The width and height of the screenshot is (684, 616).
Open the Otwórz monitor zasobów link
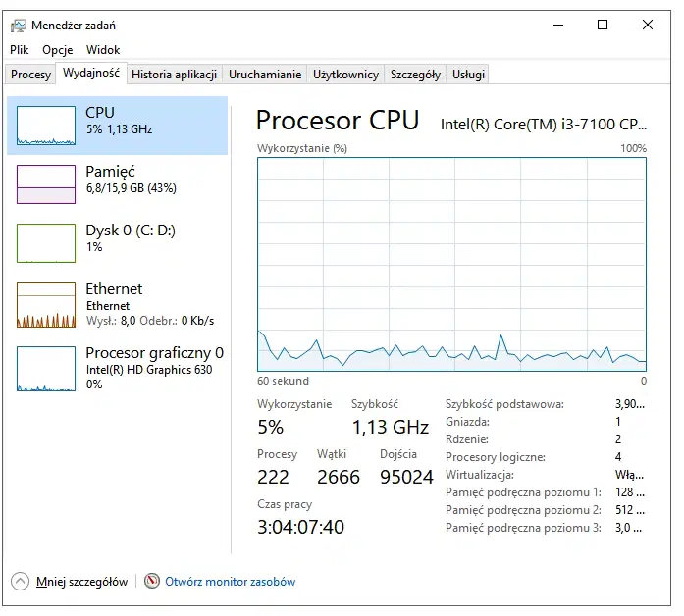click(x=230, y=581)
